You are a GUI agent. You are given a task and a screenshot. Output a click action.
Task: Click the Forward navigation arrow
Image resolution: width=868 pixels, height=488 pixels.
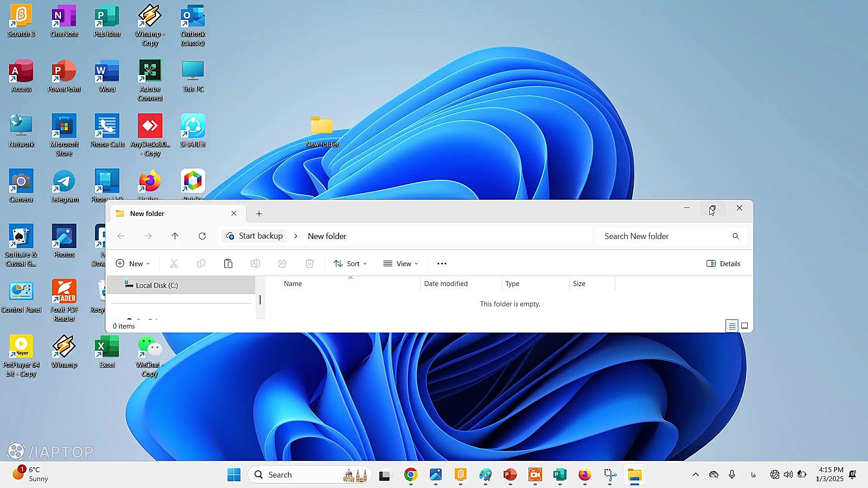[148, 236]
